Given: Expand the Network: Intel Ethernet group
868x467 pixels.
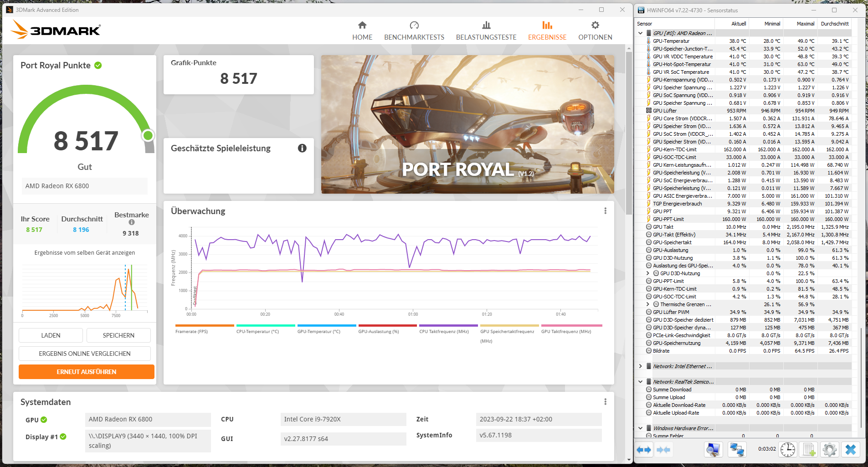Looking at the screenshot, I should (x=641, y=366).
